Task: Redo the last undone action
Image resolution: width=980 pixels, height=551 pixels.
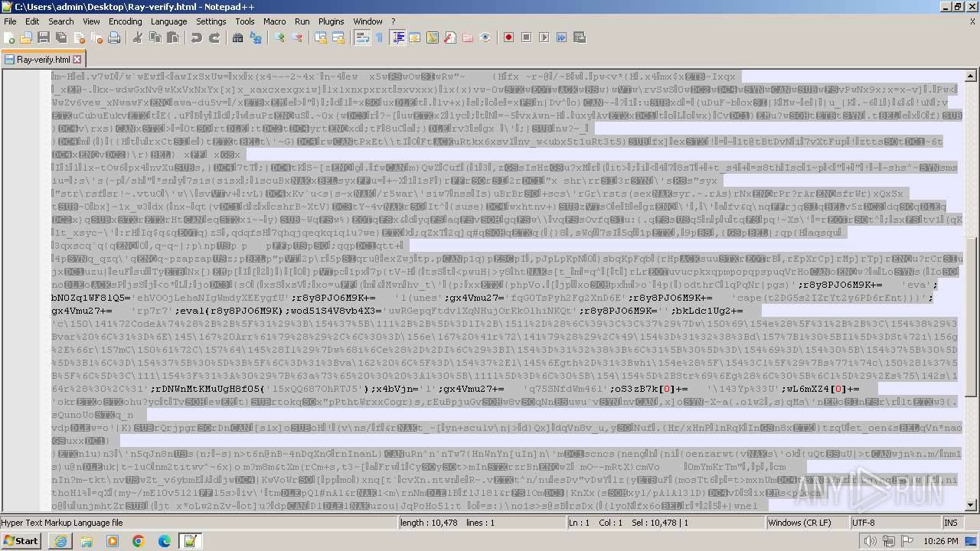Action: pyautogui.click(x=214, y=37)
